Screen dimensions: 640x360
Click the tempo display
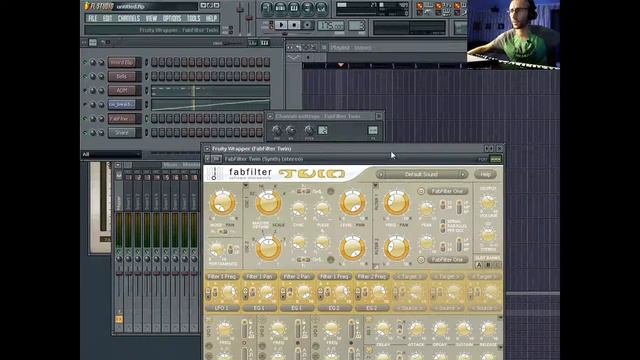pos(331,26)
